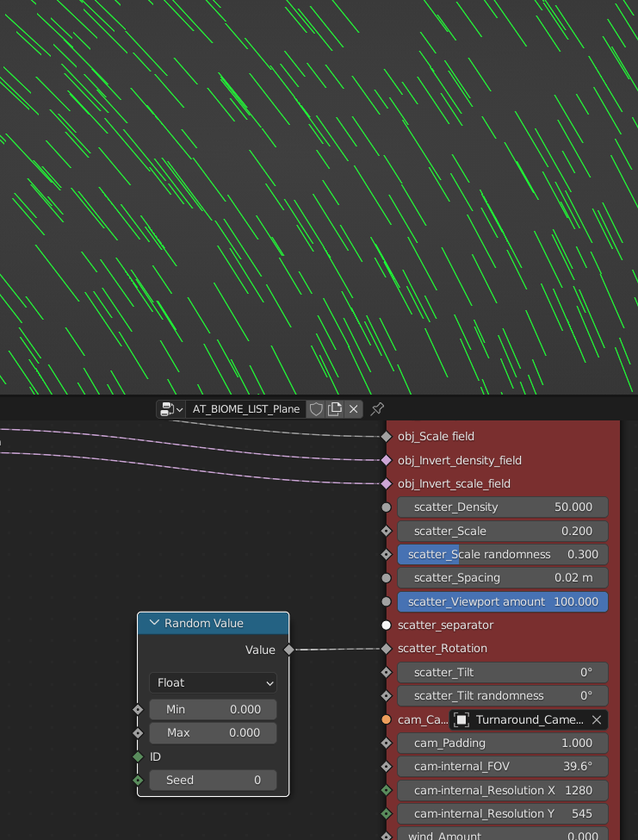The image size is (638, 840).
Task: Unlink node tree with X icon
Action: (x=353, y=409)
